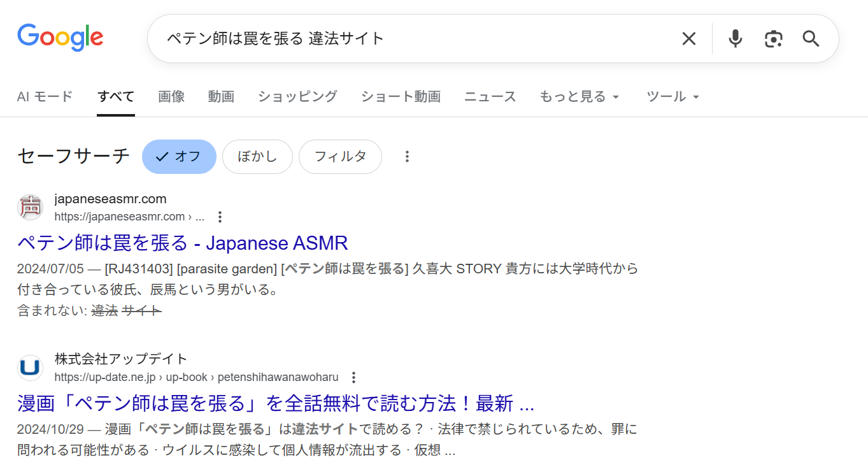Enable the ぼかし SafeSearch setting
The height and width of the screenshot is (474, 868).
click(x=257, y=156)
